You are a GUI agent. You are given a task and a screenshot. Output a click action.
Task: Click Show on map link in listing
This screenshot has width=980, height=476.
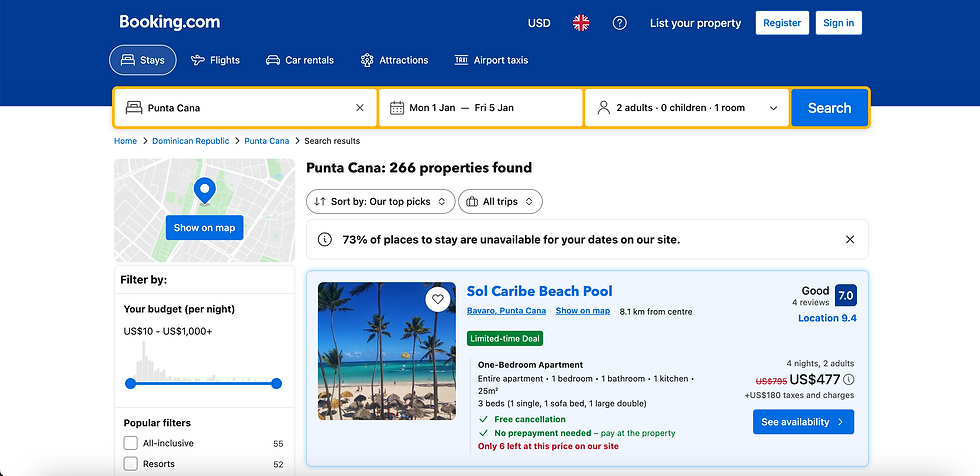click(582, 311)
